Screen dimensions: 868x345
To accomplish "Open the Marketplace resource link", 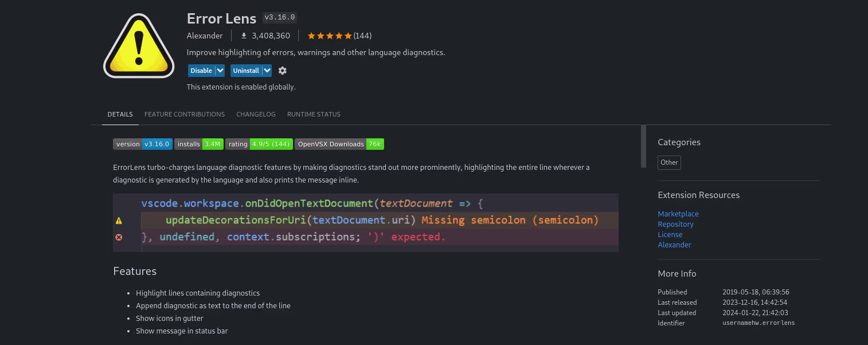I will tap(678, 214).
